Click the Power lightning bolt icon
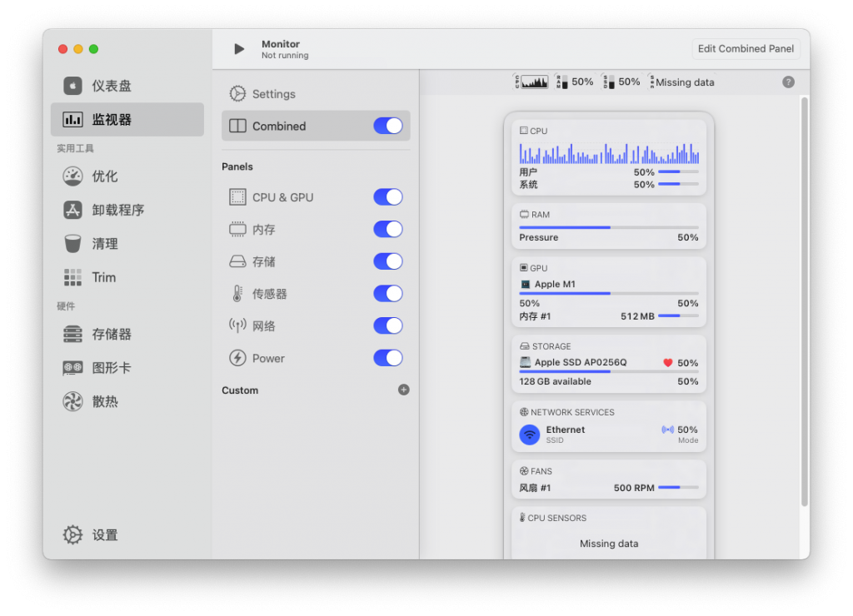853x616 pixels. click(x=237, y=358)
